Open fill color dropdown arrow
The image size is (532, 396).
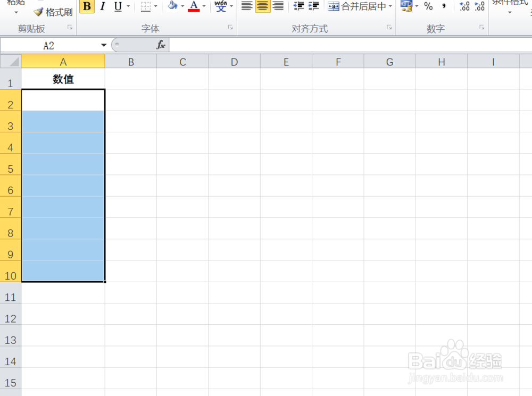(x=182, y=6)
